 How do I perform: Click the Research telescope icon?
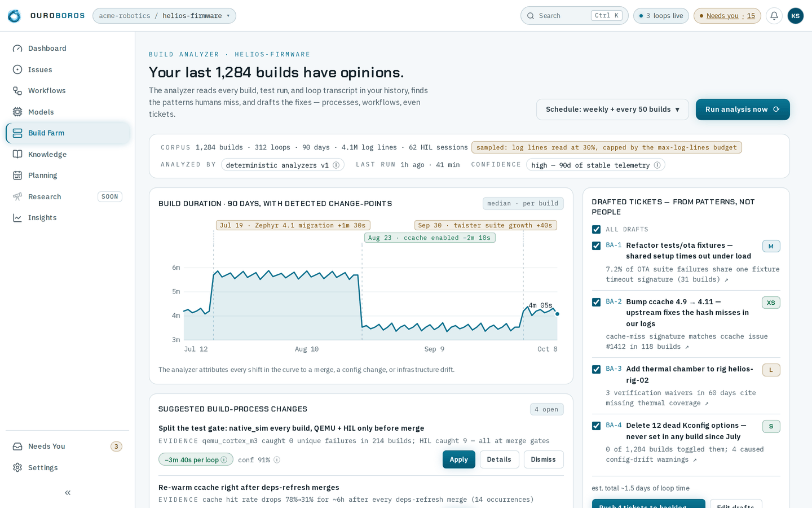[x=17, y=196]
